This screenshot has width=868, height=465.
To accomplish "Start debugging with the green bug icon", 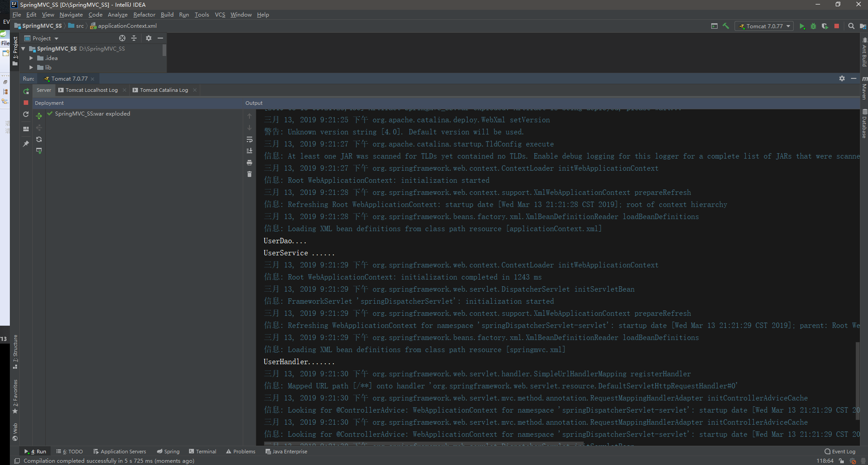I will 813,26.
